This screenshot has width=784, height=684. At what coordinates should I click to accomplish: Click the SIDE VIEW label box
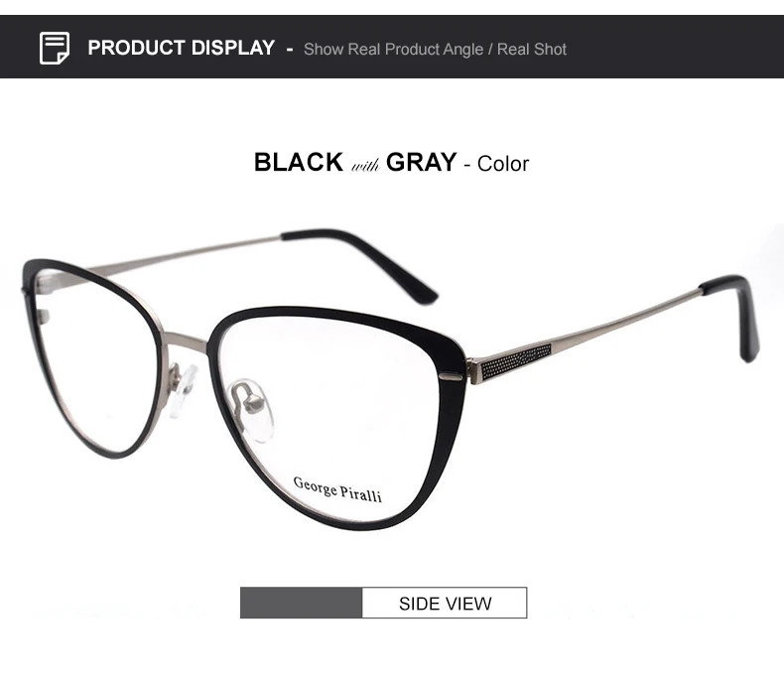(445, 603)
